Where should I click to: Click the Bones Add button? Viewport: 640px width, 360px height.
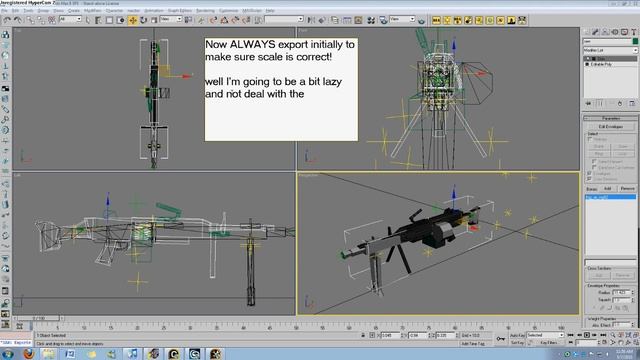click(607, 189)
